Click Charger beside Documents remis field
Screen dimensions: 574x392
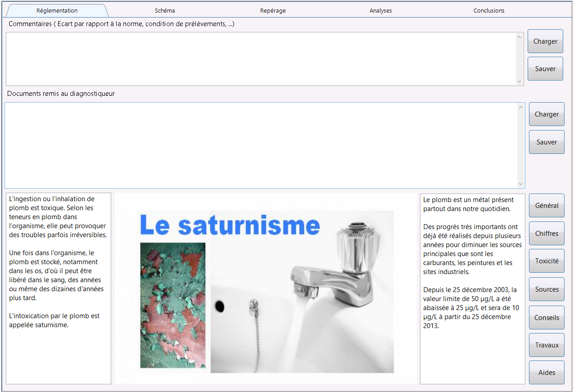tap(547, 114)
